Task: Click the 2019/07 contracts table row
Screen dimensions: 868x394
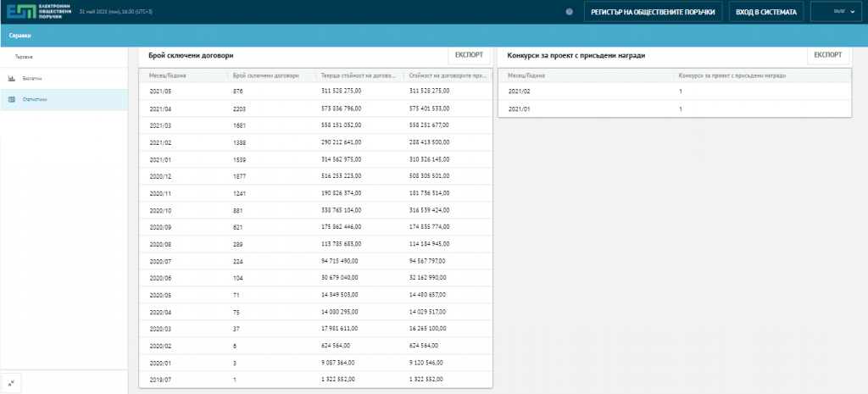Action: pyautogui.click(x=314, y=380)
